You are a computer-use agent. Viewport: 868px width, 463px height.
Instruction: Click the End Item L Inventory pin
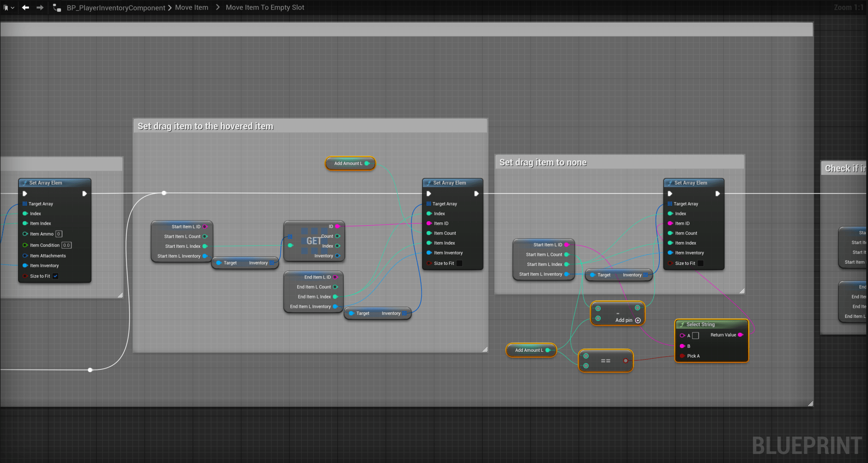(x=335, y=307)
